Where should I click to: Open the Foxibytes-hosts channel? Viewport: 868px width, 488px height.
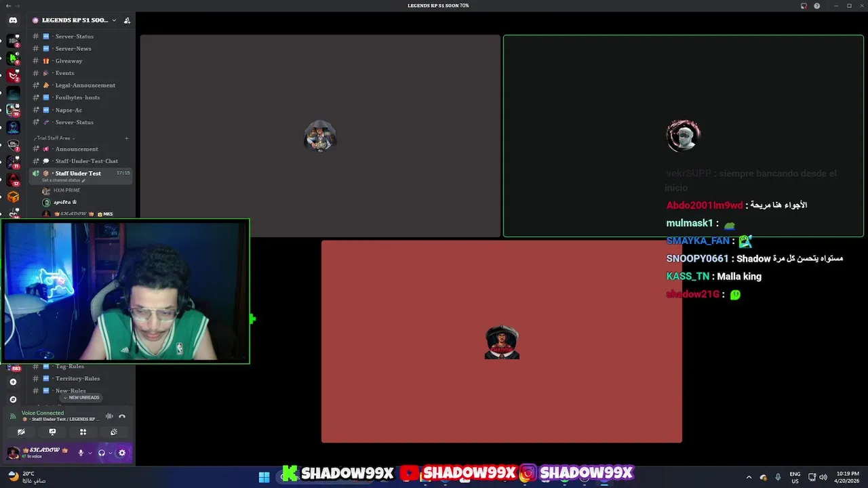[81, 98]
